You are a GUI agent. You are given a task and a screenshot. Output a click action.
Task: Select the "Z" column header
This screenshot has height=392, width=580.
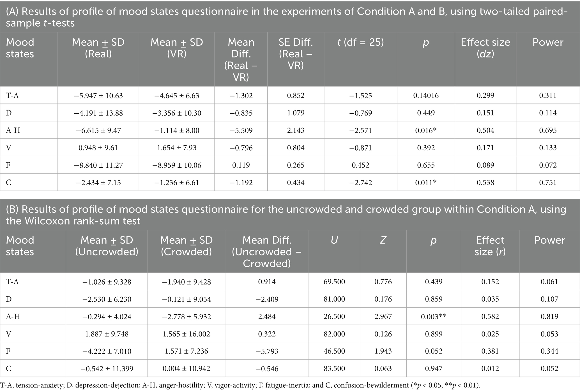[383, 240]
